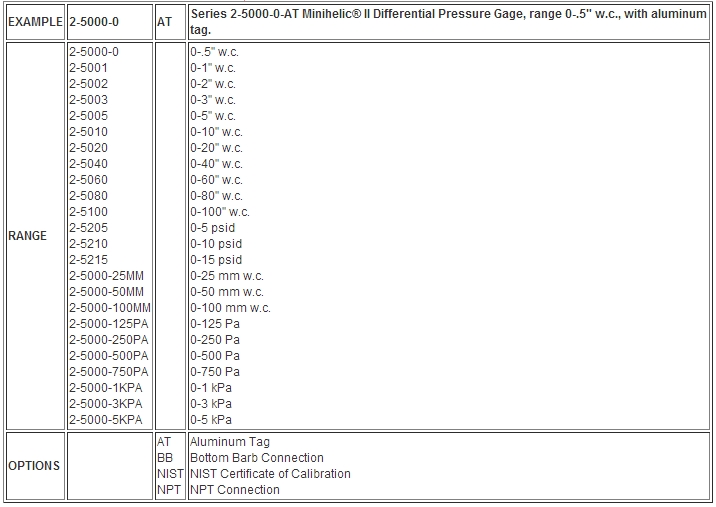Select the 0-100 mm w.c. range value
716x507 pixels.
231,308
